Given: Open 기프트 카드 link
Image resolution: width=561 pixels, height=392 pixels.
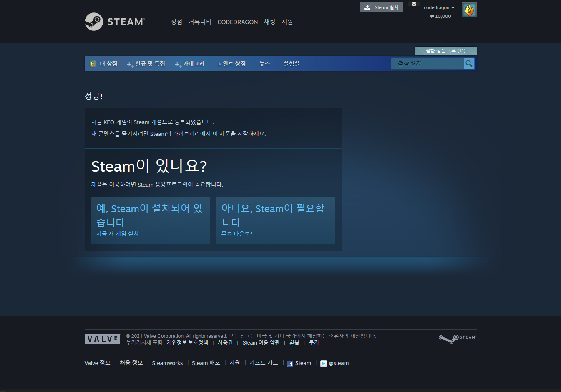Looking at the screenshot, I should point(264,363).
